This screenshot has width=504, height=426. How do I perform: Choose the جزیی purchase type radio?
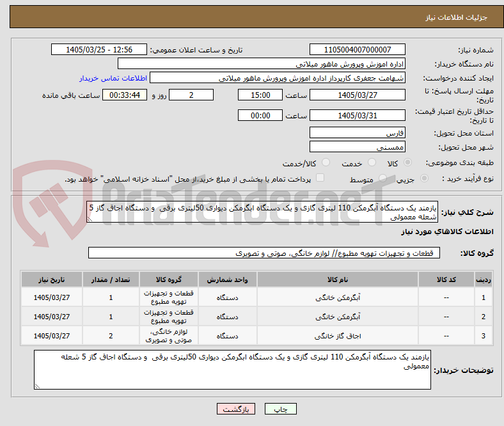tap(424, 178)
